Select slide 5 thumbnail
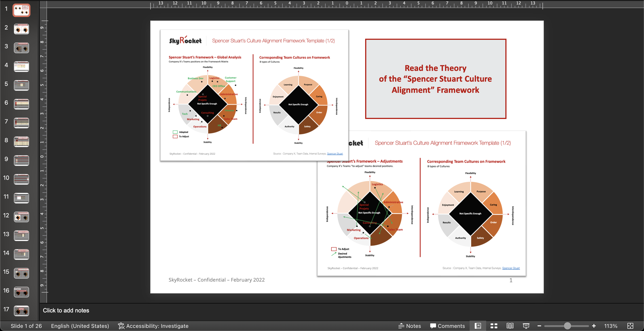This screenshot has height=331, width=644. click(21, 85)
